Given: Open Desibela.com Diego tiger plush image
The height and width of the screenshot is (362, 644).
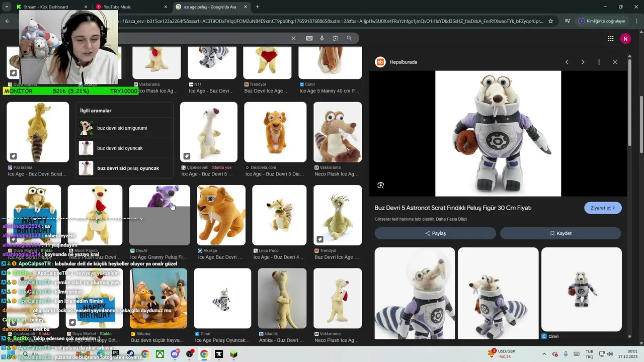Looking at the screenshot, I should pos(275,132).
